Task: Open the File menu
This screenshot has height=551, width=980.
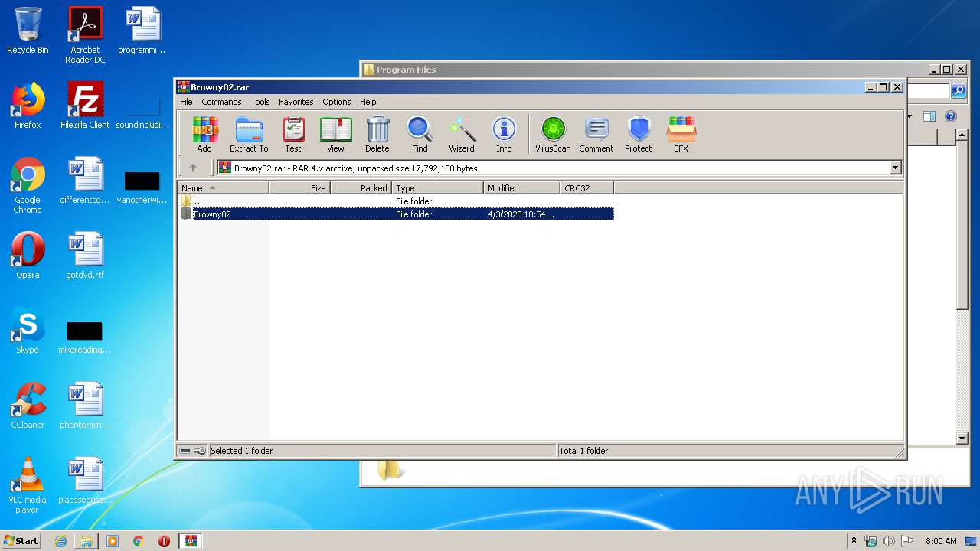Action: tap(186, 102)
